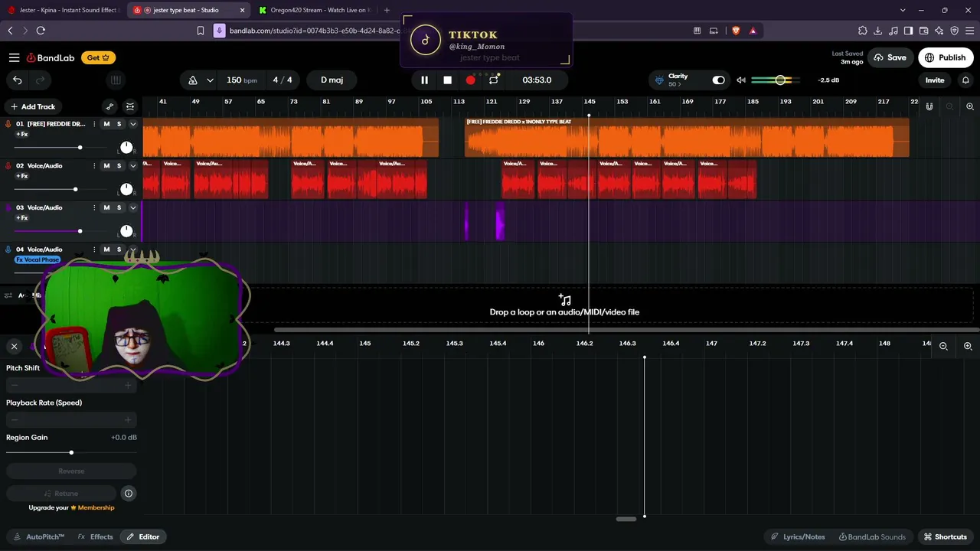Image resolution: width=980 pixels, height=551 pixels.
Task: Expand track 02 options chevron
Action: coord(132,166)
